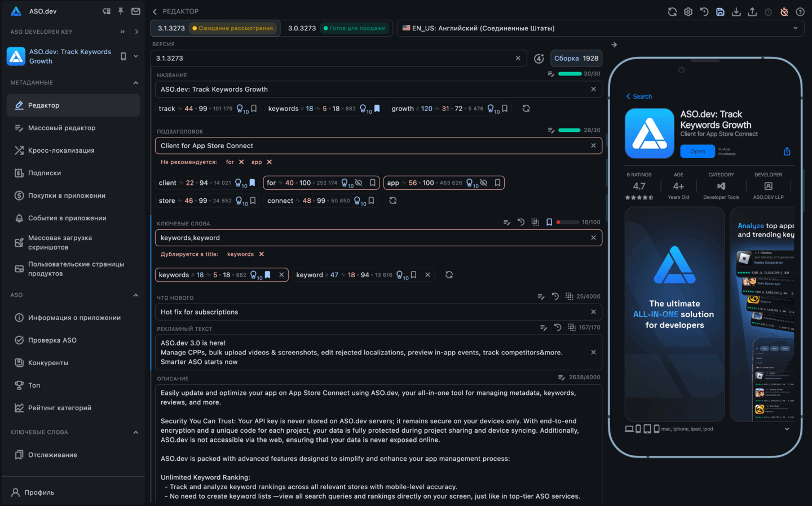Click the download metadata icon

pyautogui.click(x=736, y=11)
